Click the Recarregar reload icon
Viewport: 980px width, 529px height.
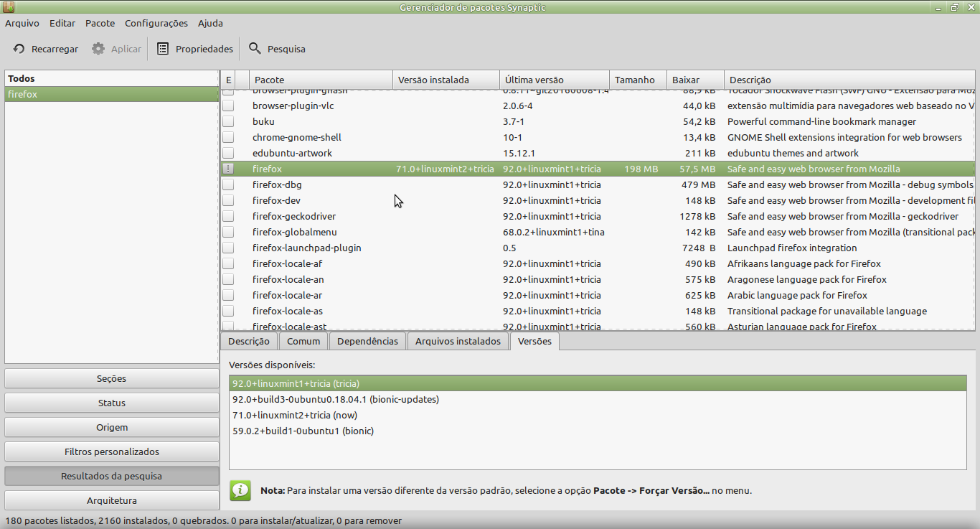19,49
